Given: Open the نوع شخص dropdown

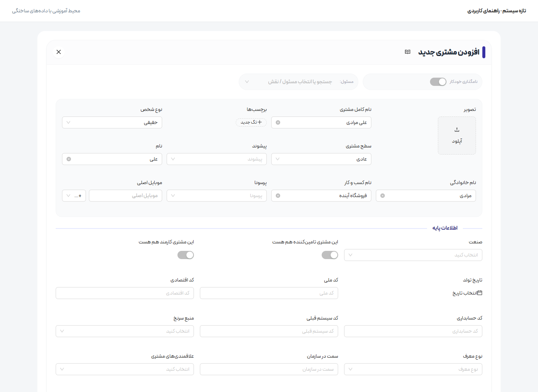Looking at the screenshot, I should pyautogui.click(x=112, y=122).
